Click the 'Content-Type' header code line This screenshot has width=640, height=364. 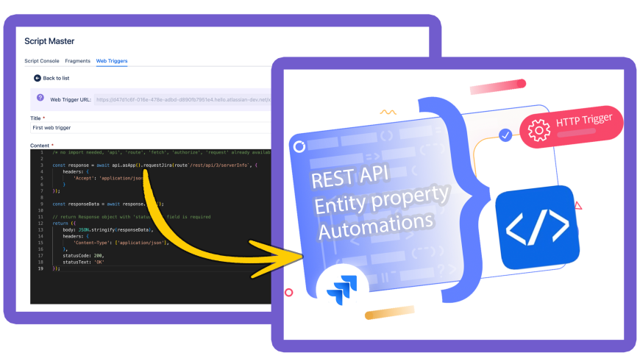(x=121, y=243)
